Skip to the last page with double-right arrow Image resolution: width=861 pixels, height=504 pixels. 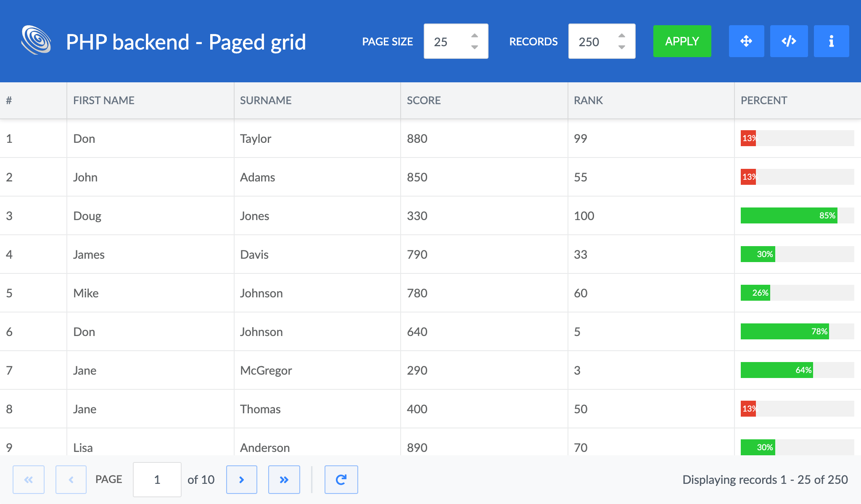(x=284, y=479)
